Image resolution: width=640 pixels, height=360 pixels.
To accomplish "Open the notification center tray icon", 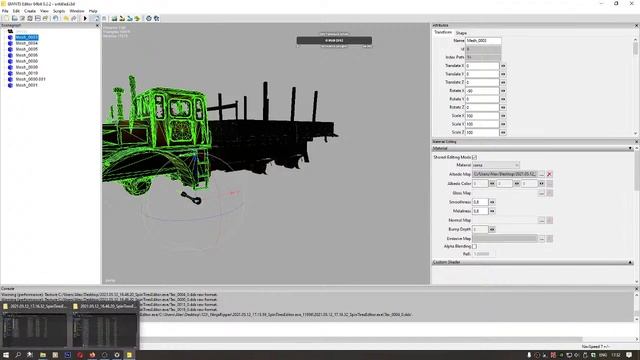I will (629, 355).
